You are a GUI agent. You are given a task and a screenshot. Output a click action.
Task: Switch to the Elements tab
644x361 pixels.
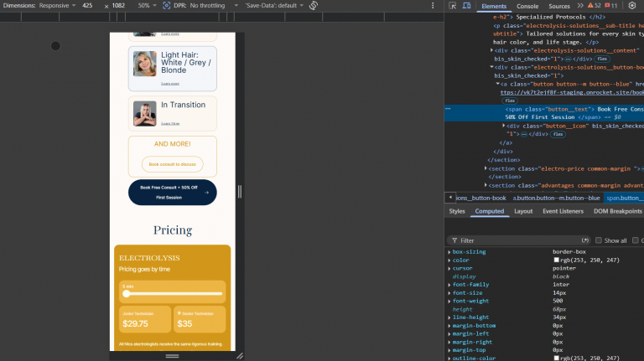[x=494, y=6]
